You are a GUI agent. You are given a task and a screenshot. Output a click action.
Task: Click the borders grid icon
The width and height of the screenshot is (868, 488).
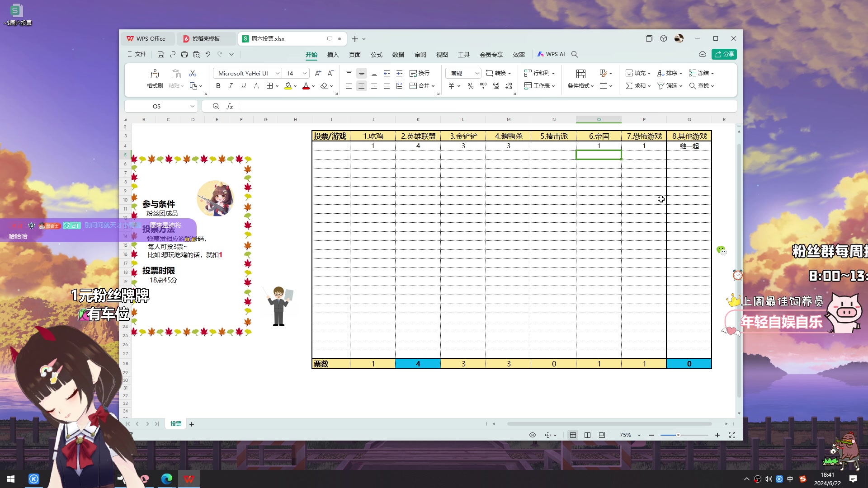pyautogui.click(x=270, y=86)
